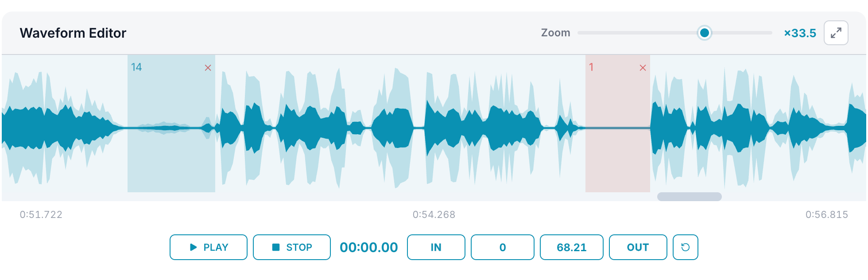Click the horizontal waveform scrollbar thumb

point(689,197)
